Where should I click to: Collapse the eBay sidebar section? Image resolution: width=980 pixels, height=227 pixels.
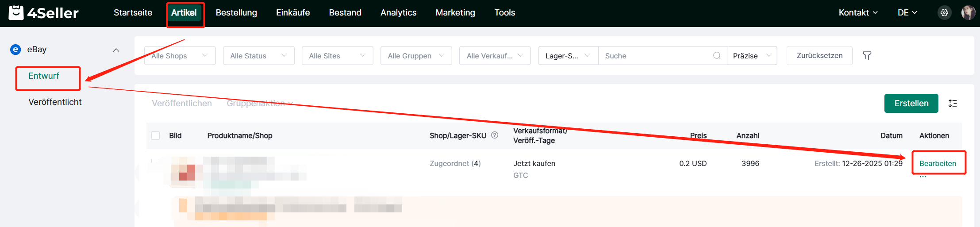(116, 50)
